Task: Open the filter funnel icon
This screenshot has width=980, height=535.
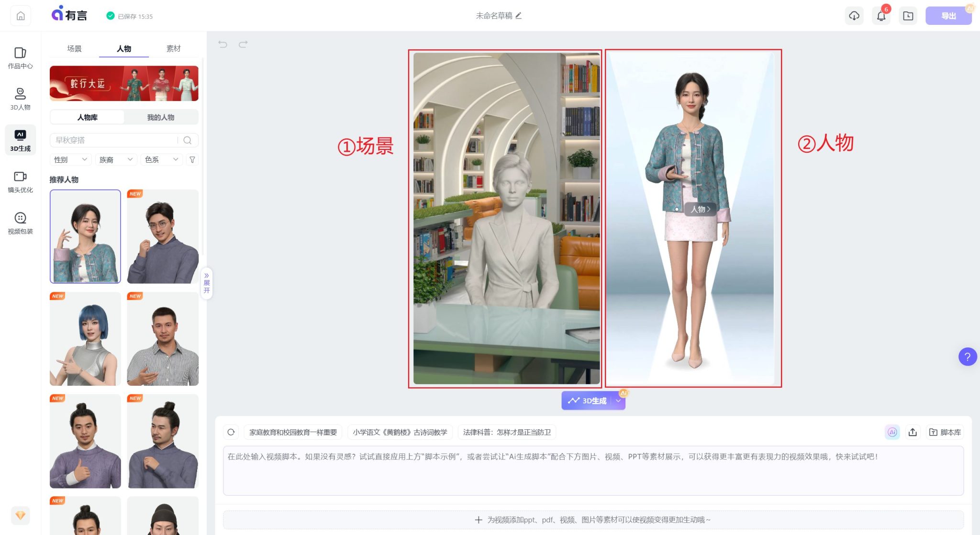Action: 192,159
